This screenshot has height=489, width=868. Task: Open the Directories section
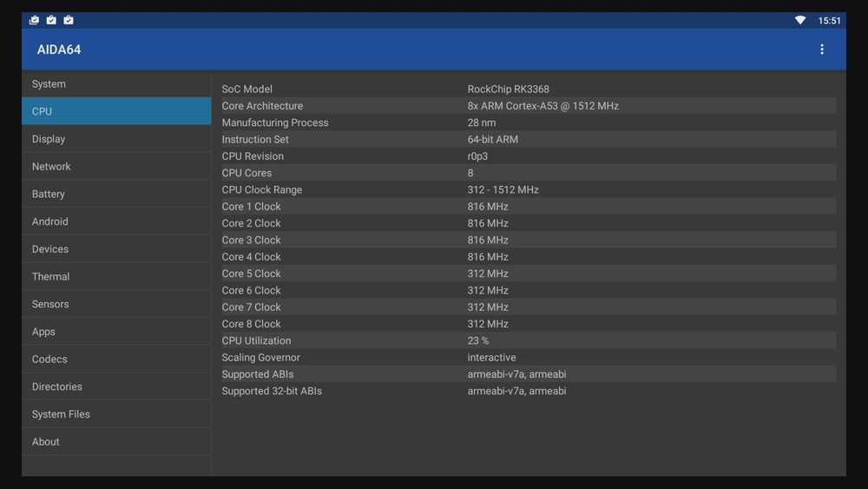(115, 387)
